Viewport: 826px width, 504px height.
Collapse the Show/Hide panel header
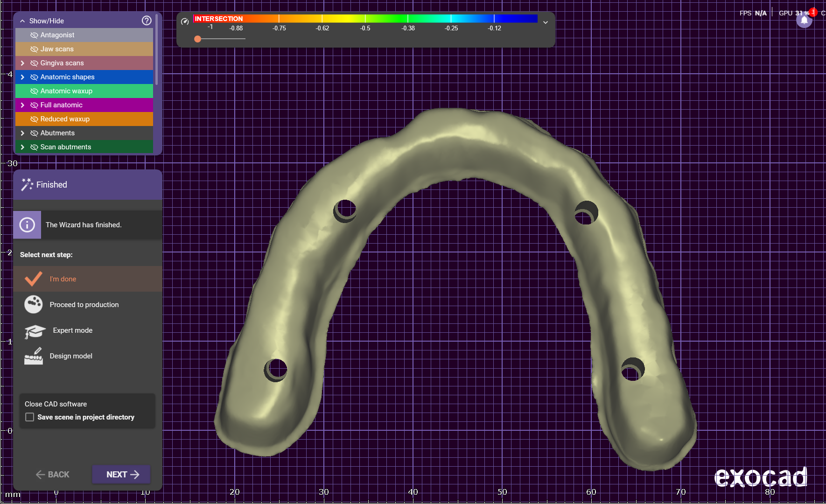click(22, 21)
